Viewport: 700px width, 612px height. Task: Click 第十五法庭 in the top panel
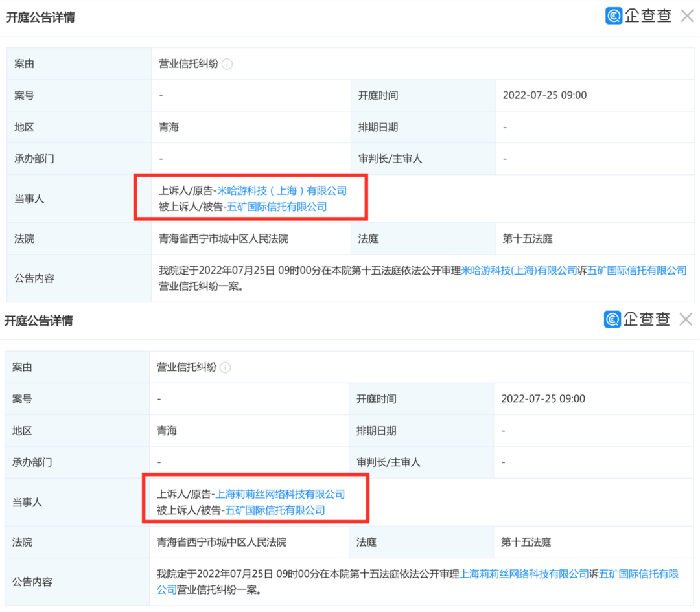tap(528, 238)
